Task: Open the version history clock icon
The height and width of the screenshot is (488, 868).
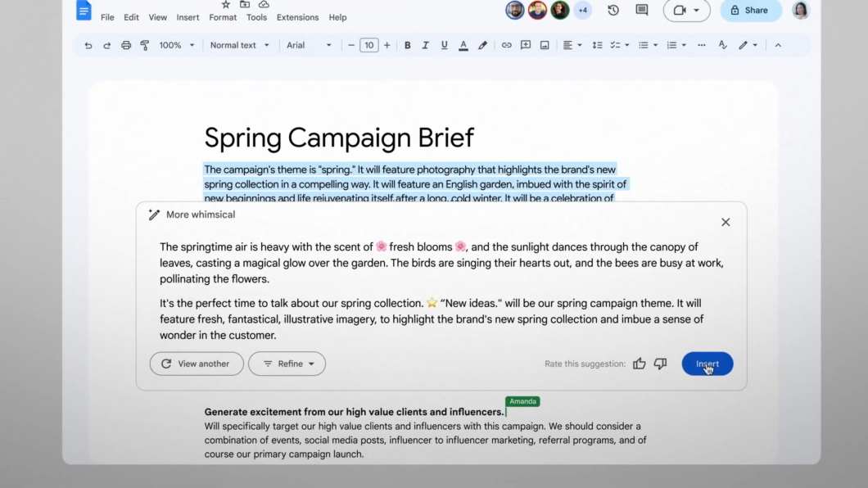Action: coord(613,10)
